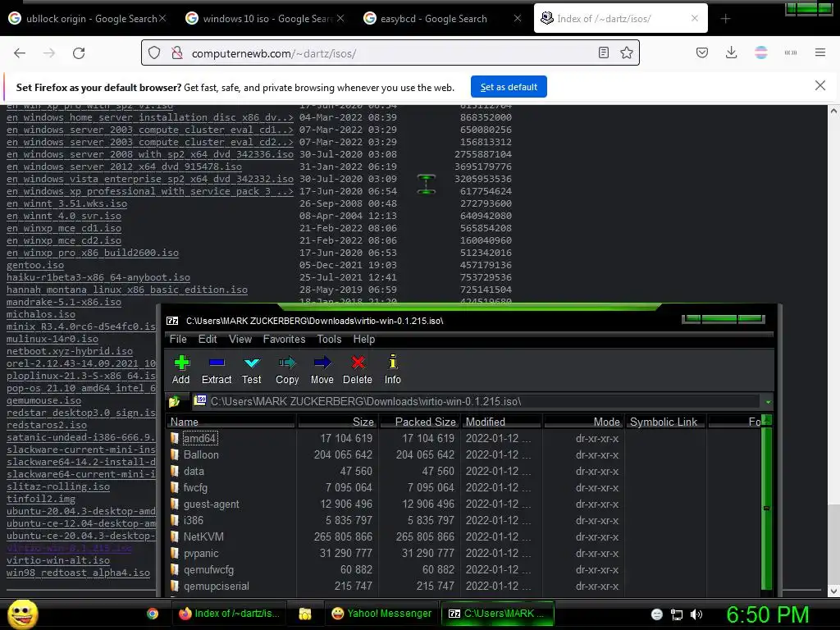
Task: Open the Save to Pocket button
Action: click(702, 52)
